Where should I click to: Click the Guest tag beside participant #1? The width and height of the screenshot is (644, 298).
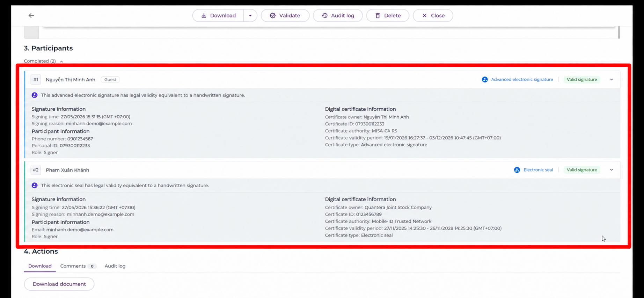click(x=110, y=80)
